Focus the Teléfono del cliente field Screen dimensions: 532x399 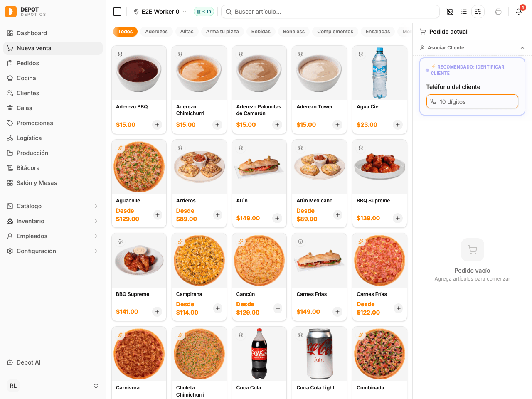tap(472, 101)
